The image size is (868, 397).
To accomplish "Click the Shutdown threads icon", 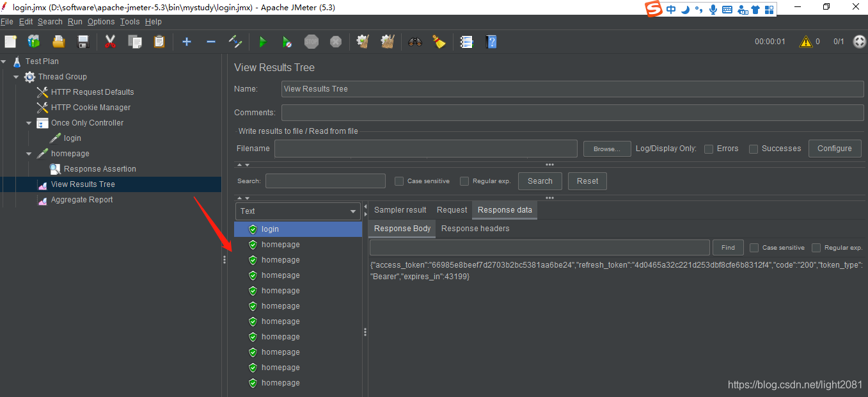I will tap(336, 42).
